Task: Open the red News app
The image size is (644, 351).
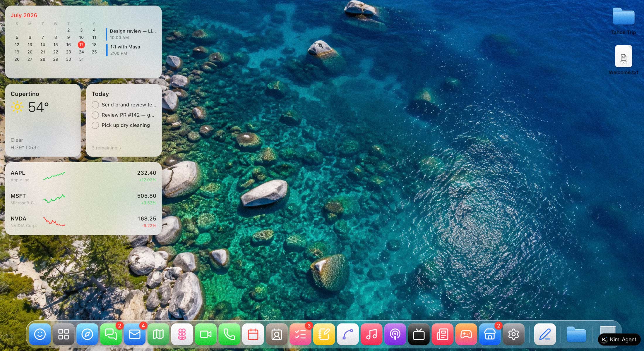Action: point(443,334)
